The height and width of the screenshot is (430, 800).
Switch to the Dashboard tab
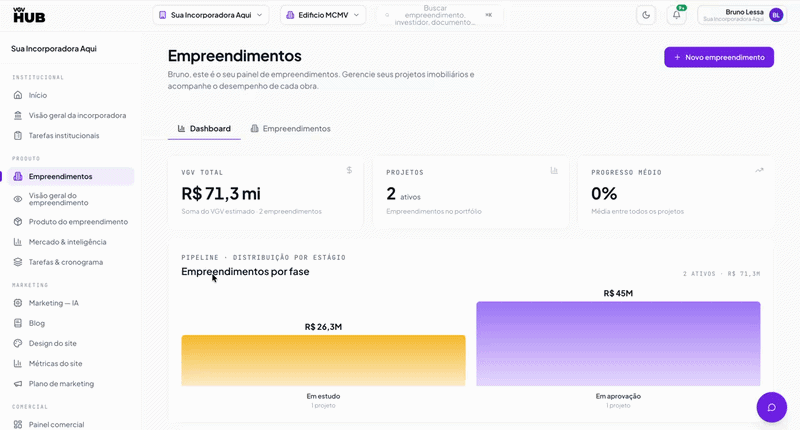[204, 129]
